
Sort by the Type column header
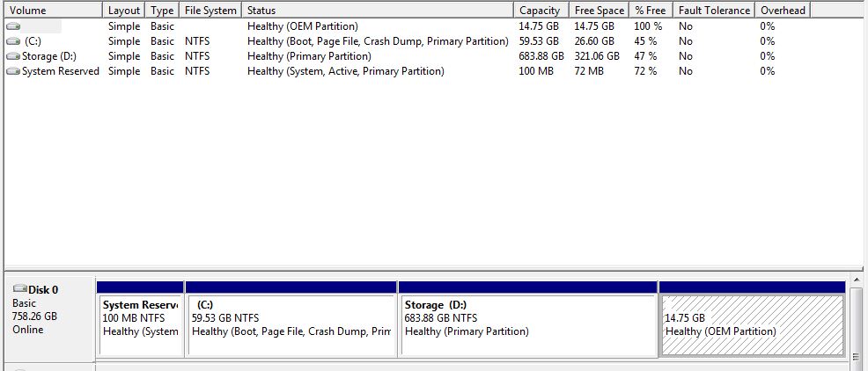tap(162, 10)
